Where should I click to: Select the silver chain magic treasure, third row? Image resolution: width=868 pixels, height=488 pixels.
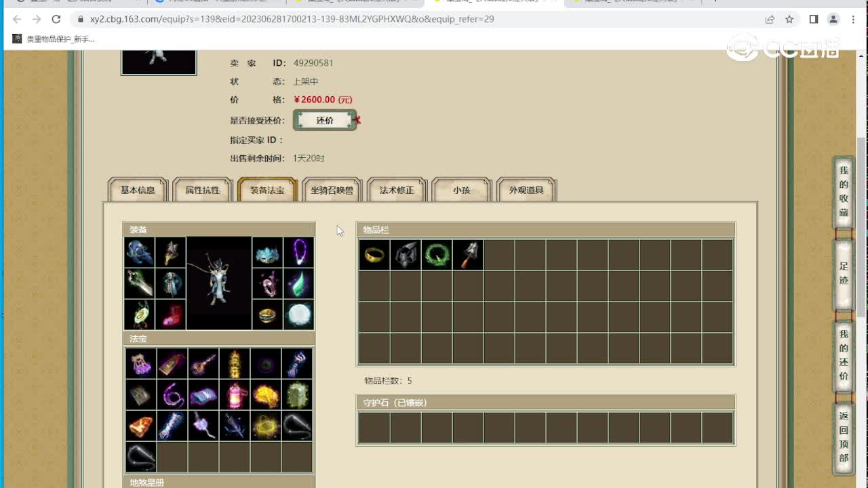(297, 426)
